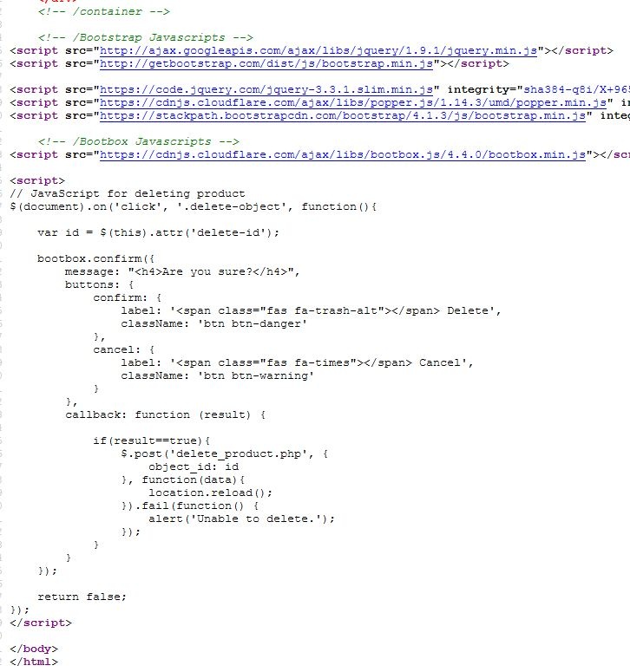Open the cdnjs bootbox.min.js link
The height and width of the screenshot is (672, 630).
[x=343, y=154]
